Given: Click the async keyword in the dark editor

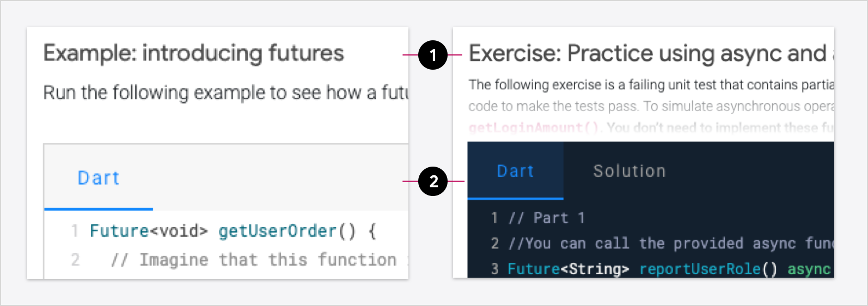Looking at the screenshot, I should pyautogui.click(x=809, y=268).
